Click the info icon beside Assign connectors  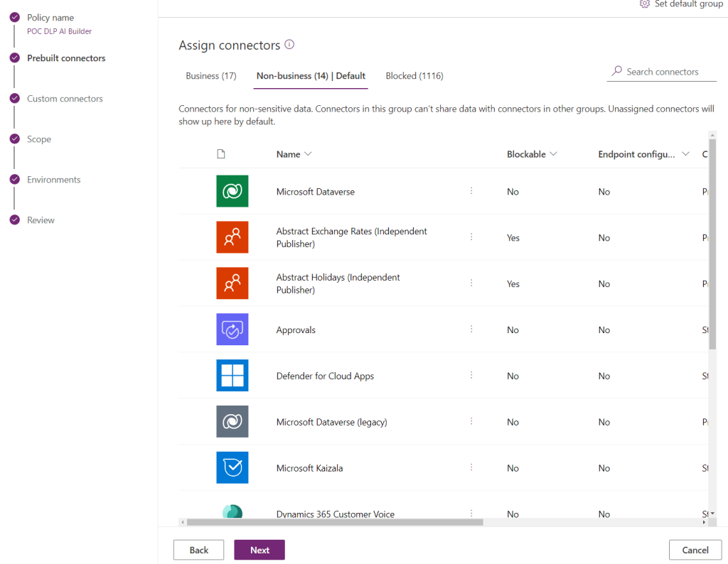click(x=289, y=44)
